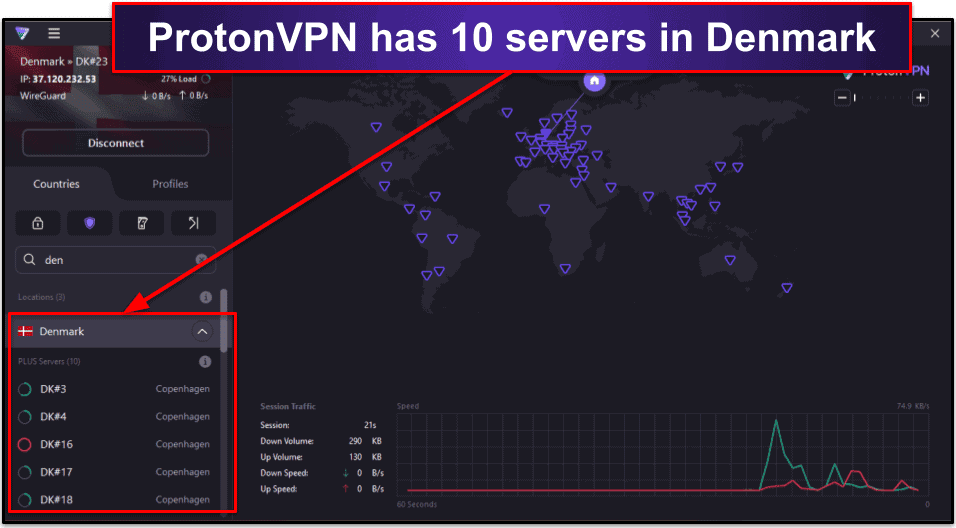Connect to server DK#17

tap(115, 472)
